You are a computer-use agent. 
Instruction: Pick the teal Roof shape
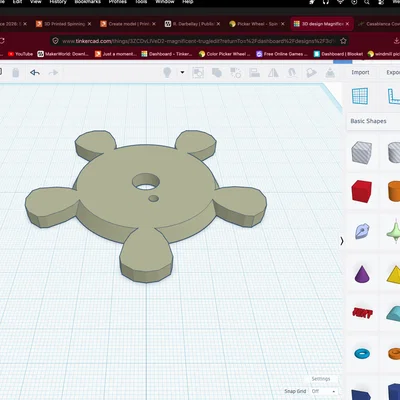[x=393, y=313]
